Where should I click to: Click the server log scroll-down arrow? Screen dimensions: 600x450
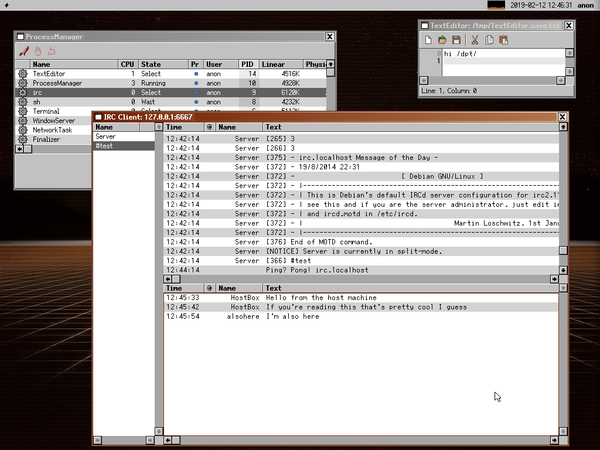[x=563, y=270]
